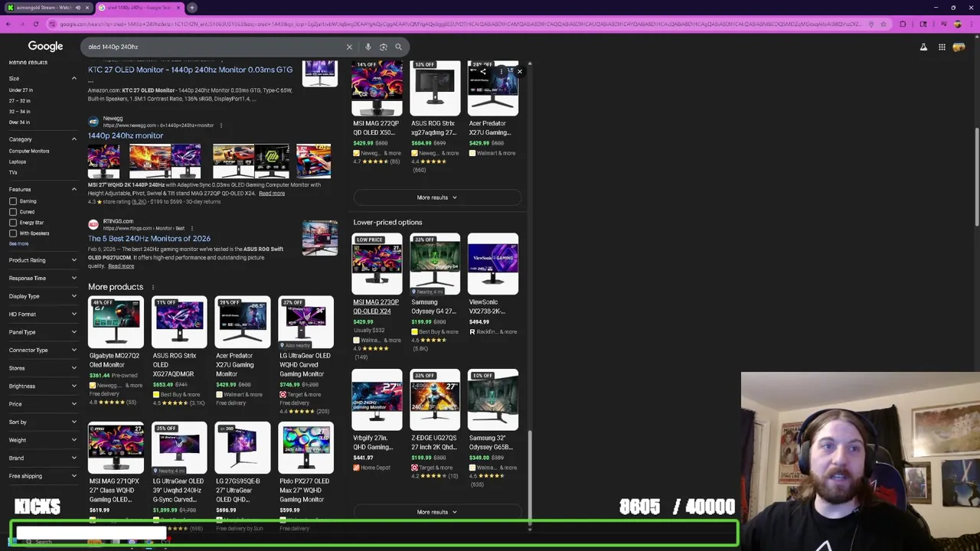Click the location icon in address bar
Image resolution: width=980 pixels, height=551 pixels.
pos(871,24)
